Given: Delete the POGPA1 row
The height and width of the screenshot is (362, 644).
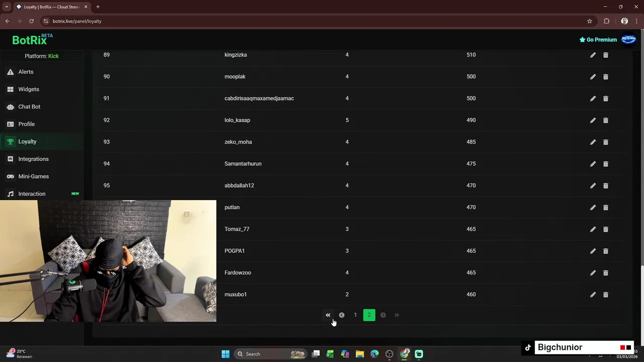Looking at the screenshot, I should point(606,251).
